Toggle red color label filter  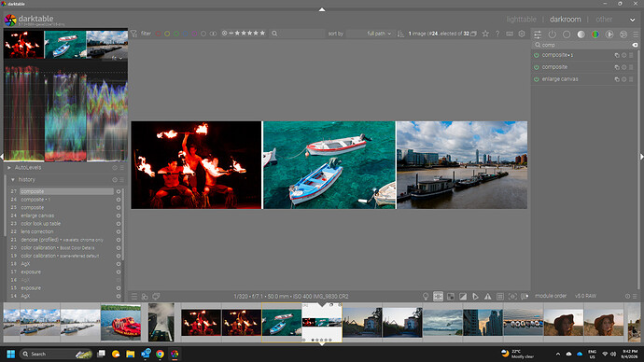pos(158,34)
